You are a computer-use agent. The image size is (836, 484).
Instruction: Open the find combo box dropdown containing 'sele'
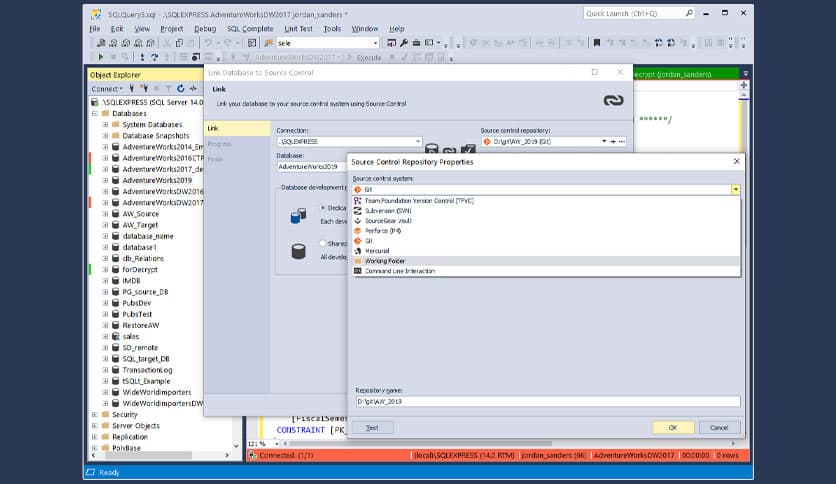(x=375, y=43)
